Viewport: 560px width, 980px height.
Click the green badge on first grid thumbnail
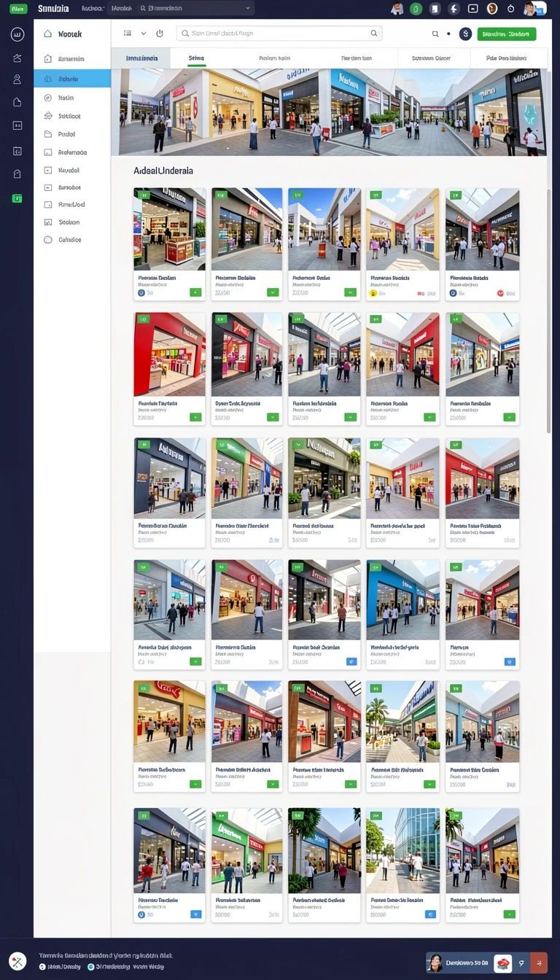(x=144, y=195)
